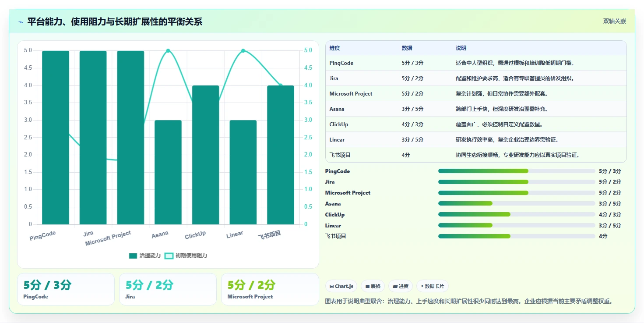Click the Chart.js chip

pos(341,286)
